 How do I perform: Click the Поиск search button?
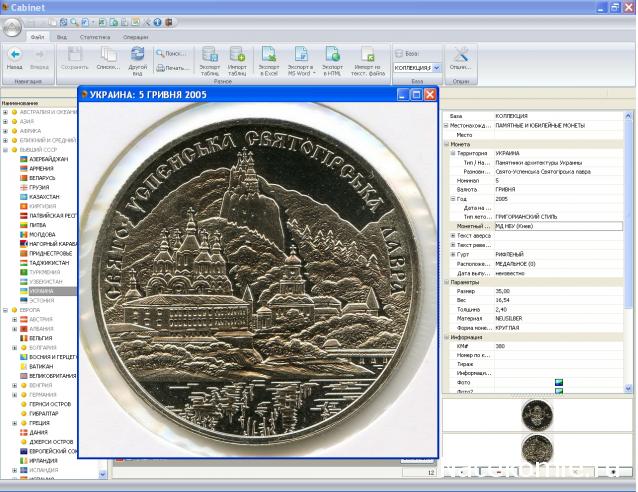coord(172,53)
